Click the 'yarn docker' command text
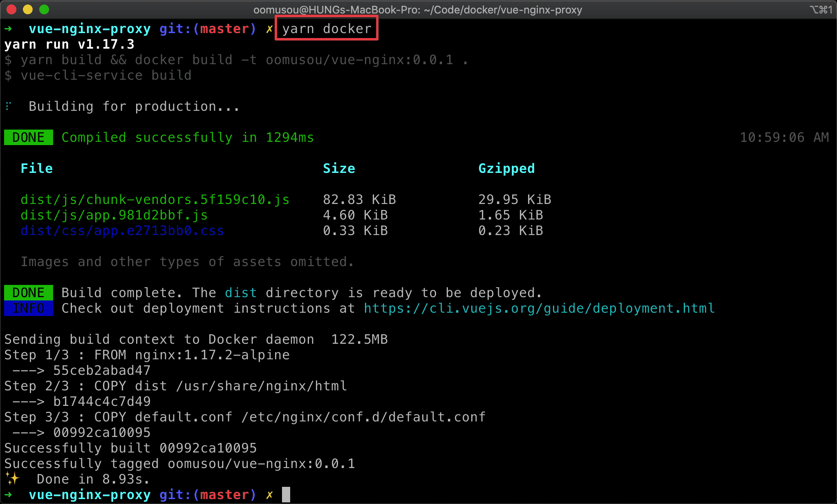This screenshot has height=504, width=837. point(327,29)
